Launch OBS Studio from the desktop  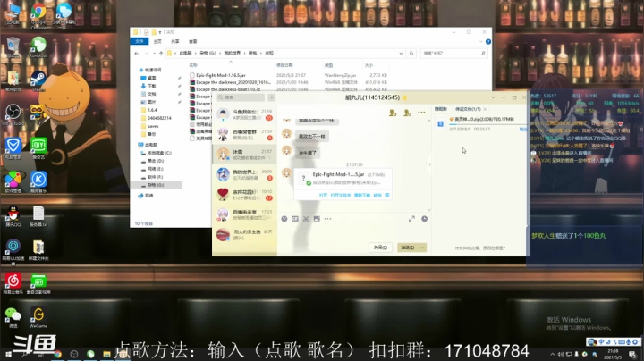(13, 114)
